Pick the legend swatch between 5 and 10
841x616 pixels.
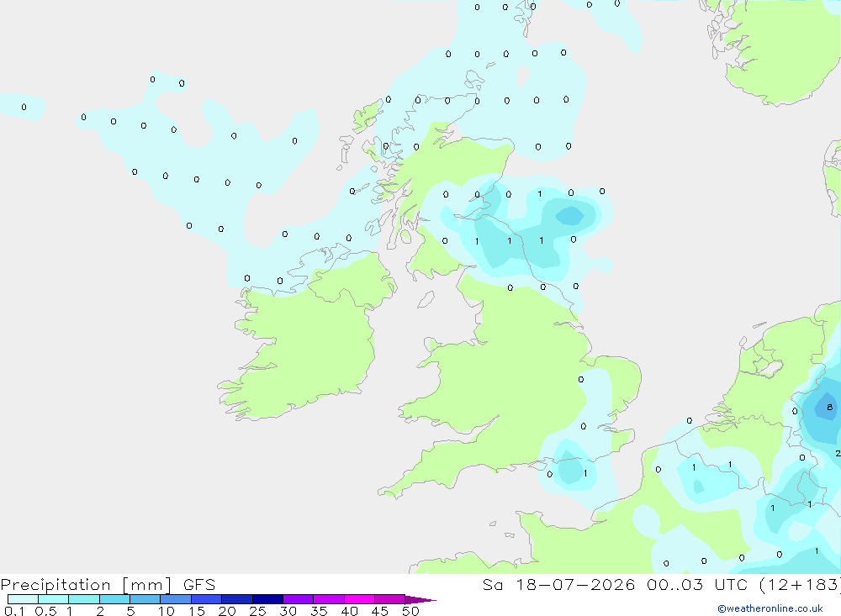click(145, 599)
